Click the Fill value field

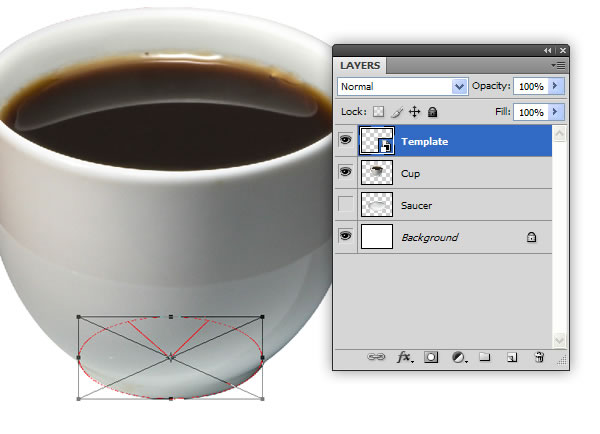531,113
